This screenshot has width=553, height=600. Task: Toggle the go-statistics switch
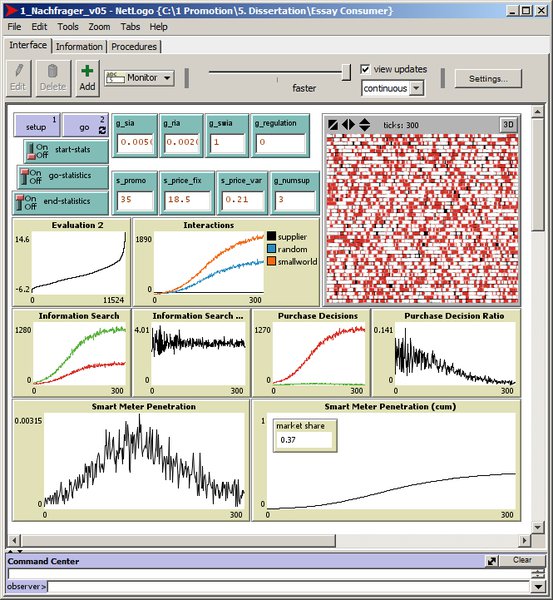click(63, 176)
